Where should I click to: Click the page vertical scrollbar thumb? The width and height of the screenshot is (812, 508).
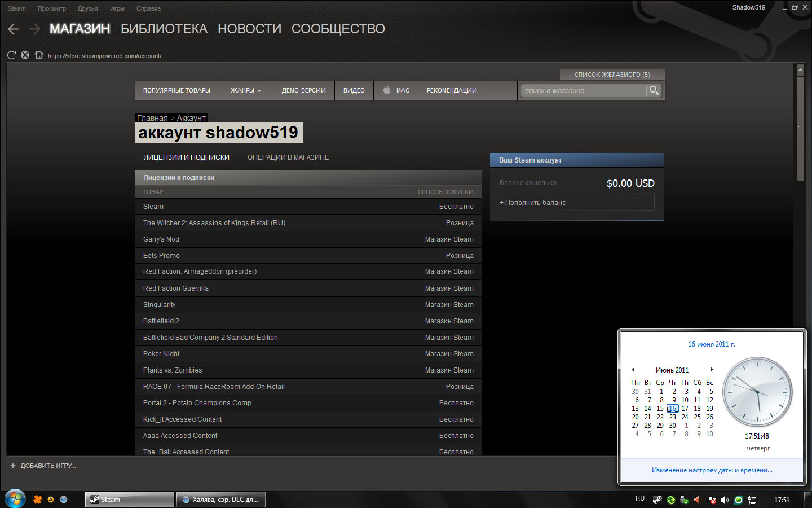800,129
